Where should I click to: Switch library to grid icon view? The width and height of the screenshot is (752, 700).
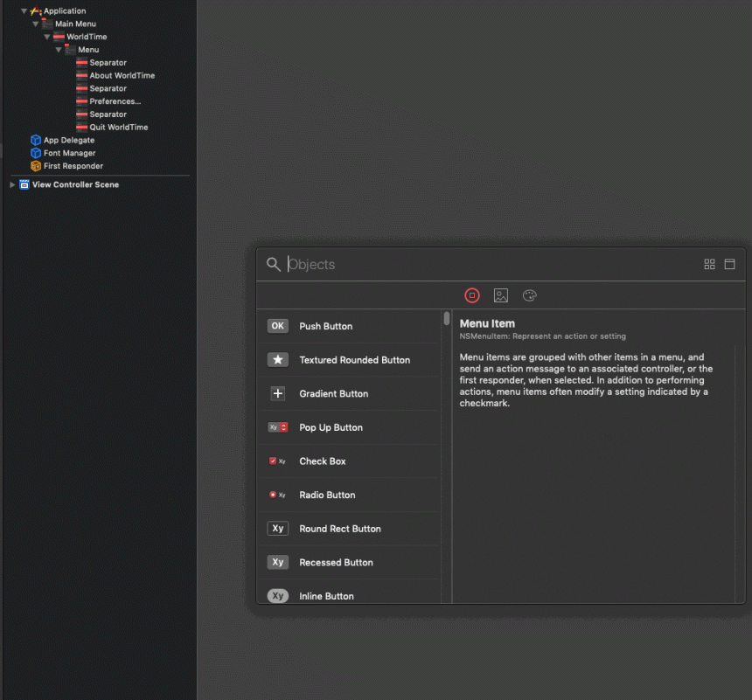pyautogui.click(x=709, y=264)
